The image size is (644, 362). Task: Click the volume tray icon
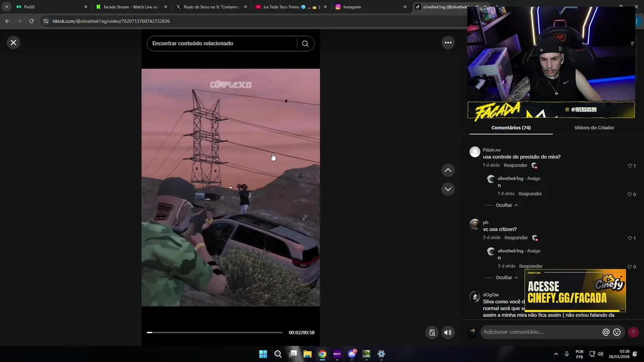(x=600, y=354)
